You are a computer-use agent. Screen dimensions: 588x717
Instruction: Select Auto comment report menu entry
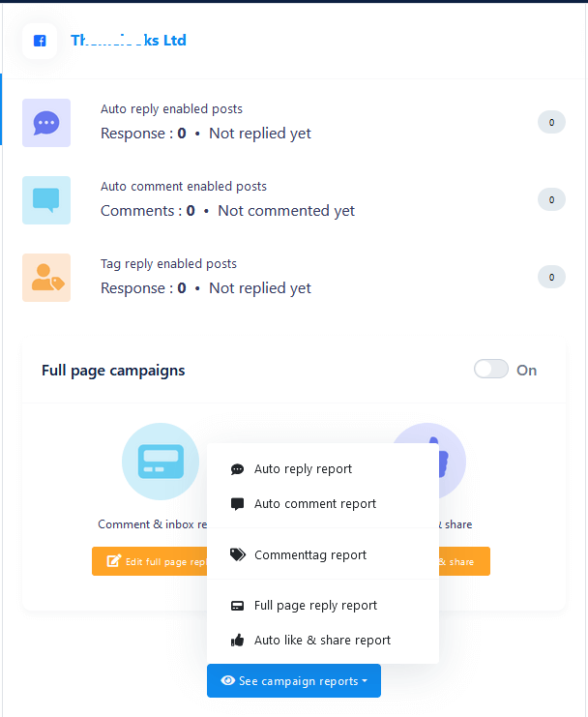[x=314, y=504]
